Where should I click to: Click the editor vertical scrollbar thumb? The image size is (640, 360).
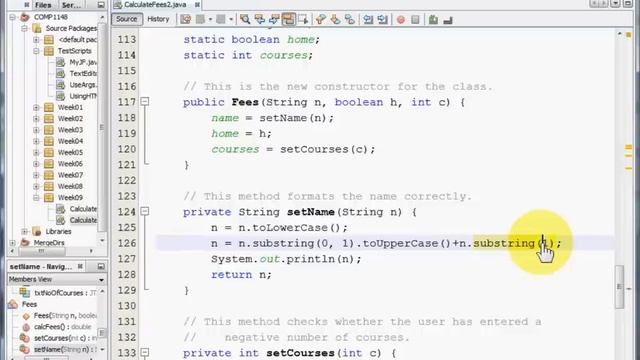tap(620, 287)
